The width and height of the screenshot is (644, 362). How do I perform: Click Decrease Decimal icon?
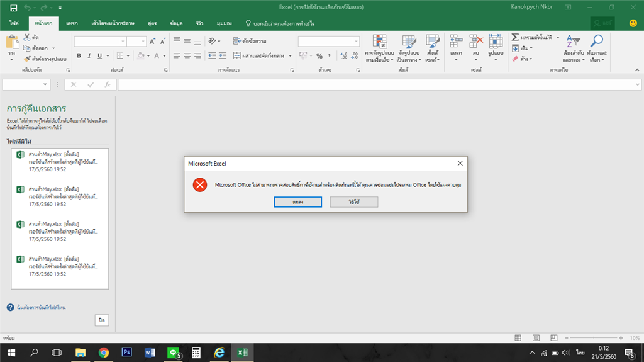(x=355, y=56)
